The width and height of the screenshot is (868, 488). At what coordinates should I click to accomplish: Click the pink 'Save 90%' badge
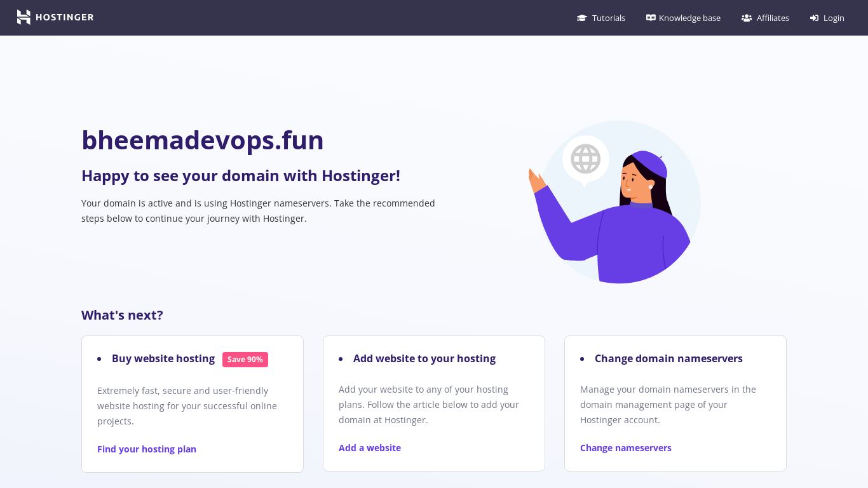(245, 360)
